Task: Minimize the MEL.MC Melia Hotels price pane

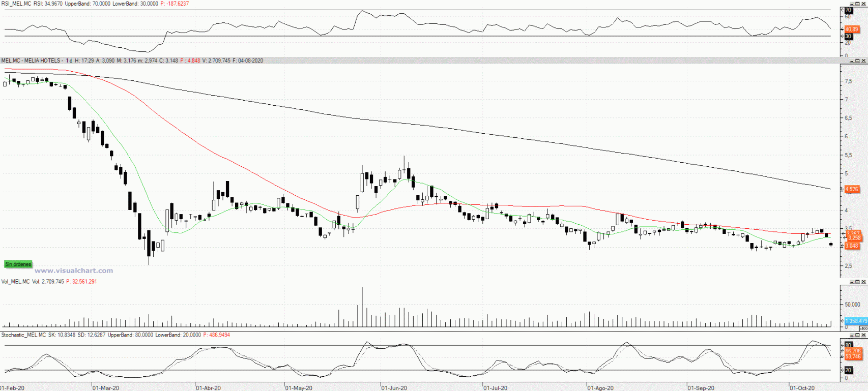Action: (851, 61)
